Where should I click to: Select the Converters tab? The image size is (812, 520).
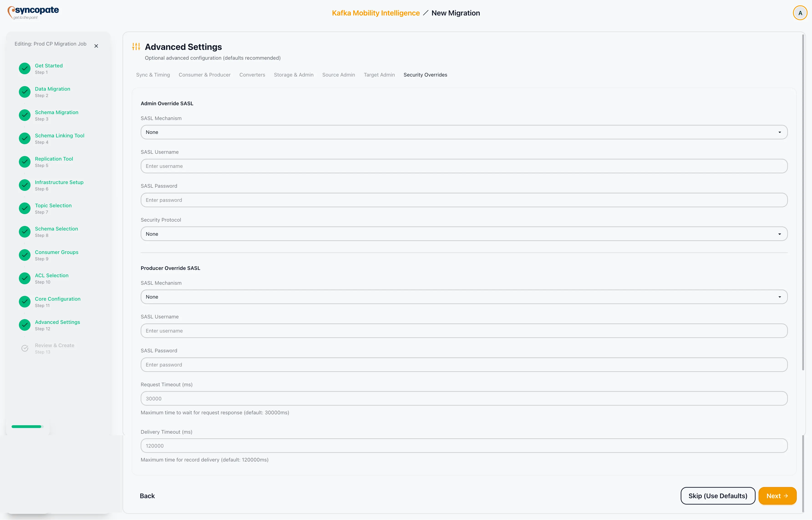click(252, 75)
